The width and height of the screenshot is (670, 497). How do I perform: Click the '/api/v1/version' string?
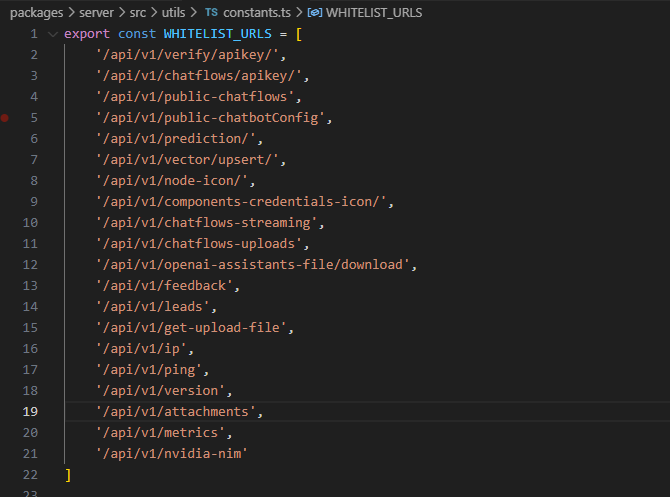pos(161,390)
